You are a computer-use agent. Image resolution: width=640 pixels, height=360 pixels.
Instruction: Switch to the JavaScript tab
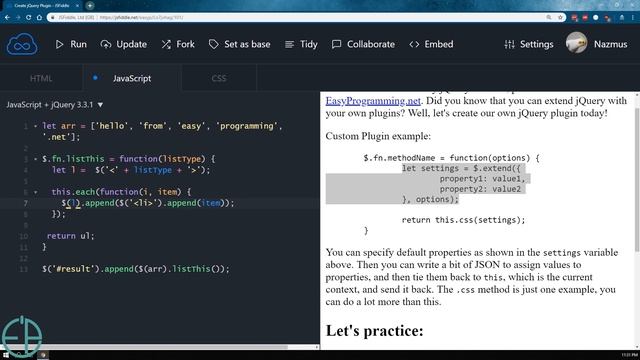coord(132,78)
